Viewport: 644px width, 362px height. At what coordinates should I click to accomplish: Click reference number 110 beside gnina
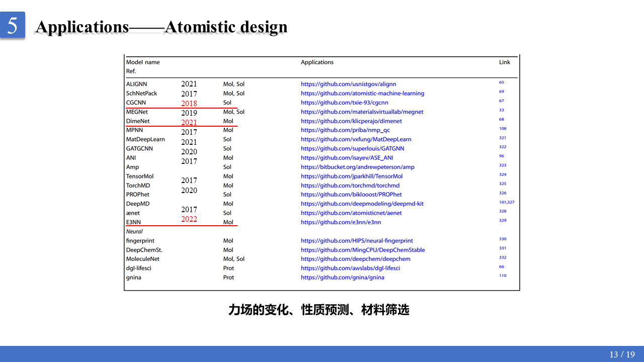[503, 276]
